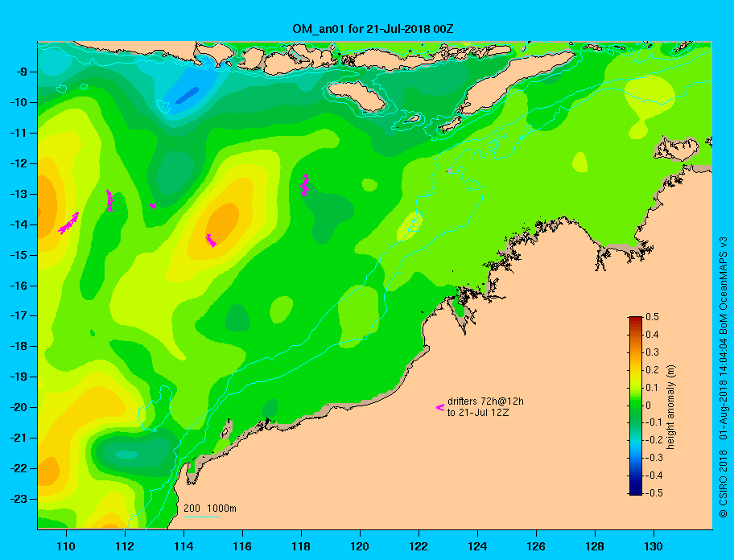Click the magenta drifter track near 111.5E, 13S
The height and width of the screenshot is (560, 734).
click(109, 200)
